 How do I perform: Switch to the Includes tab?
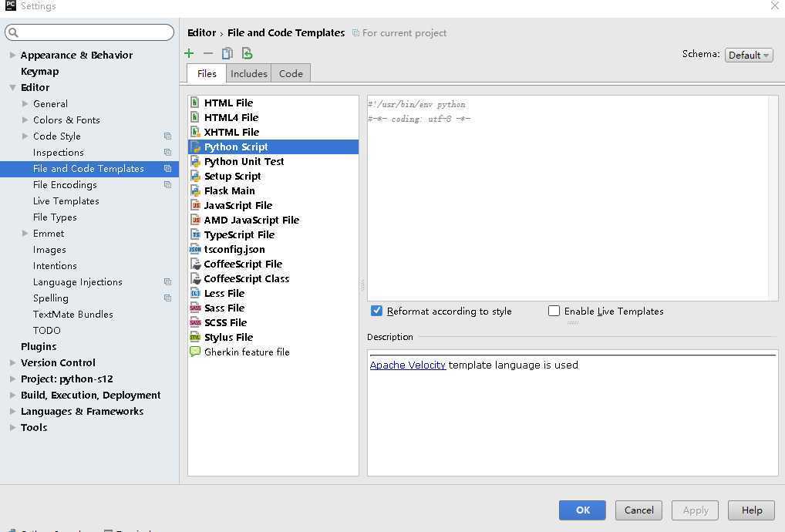248,73
